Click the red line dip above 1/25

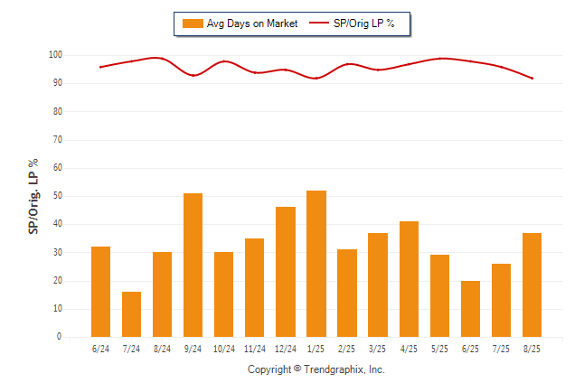(316, 79)
